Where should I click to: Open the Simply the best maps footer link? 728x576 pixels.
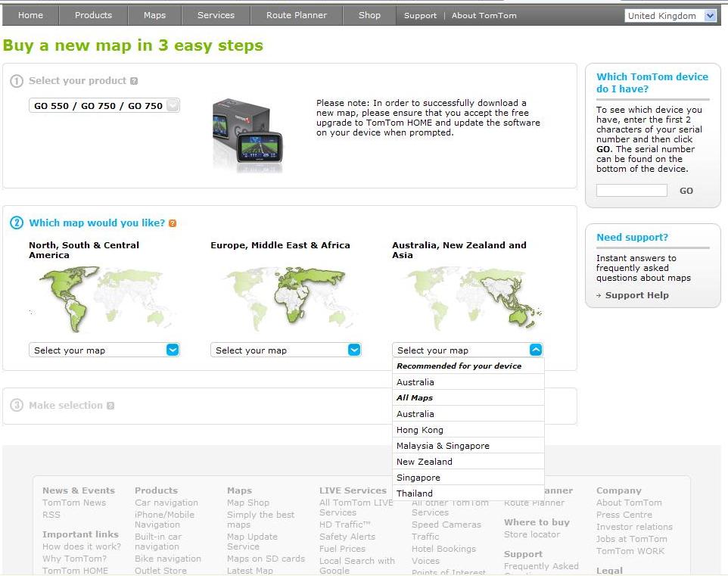click(x=260, y=520)
